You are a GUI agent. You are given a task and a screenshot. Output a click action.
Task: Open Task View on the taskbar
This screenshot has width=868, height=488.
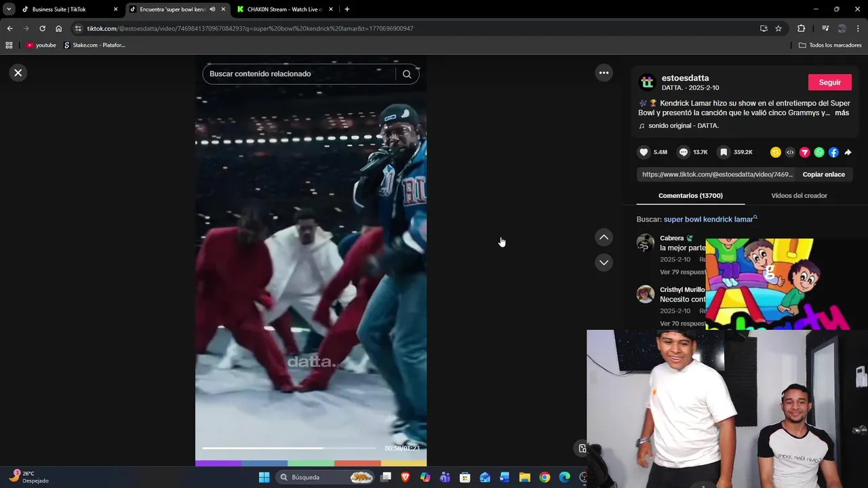pos(386,477)
